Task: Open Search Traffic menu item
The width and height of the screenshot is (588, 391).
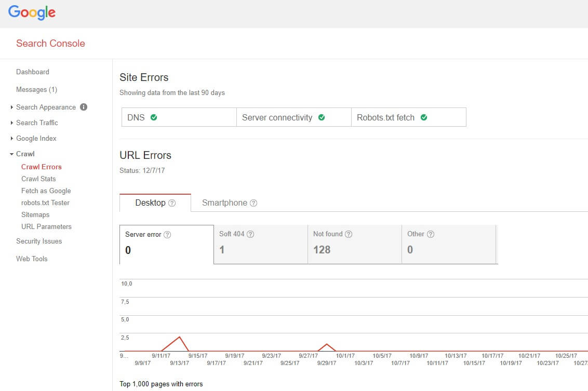Action: point(37,123)
